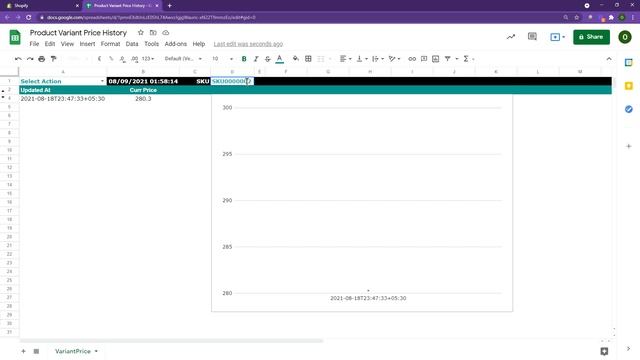Move the document to a folder
Viewport: 640px width, 360px height.
point(153,33)
